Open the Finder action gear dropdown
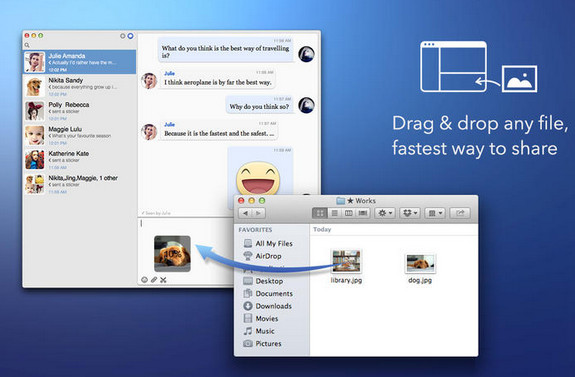Viewport: 575px width, 377px height. [385, 213]
